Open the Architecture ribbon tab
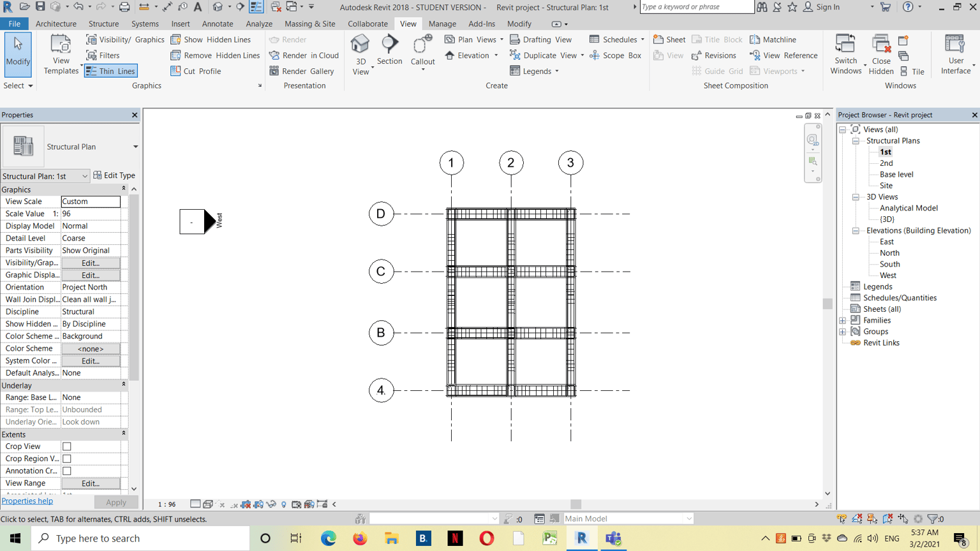The width and height of the screenshot is (980, 551). [56, 24]
